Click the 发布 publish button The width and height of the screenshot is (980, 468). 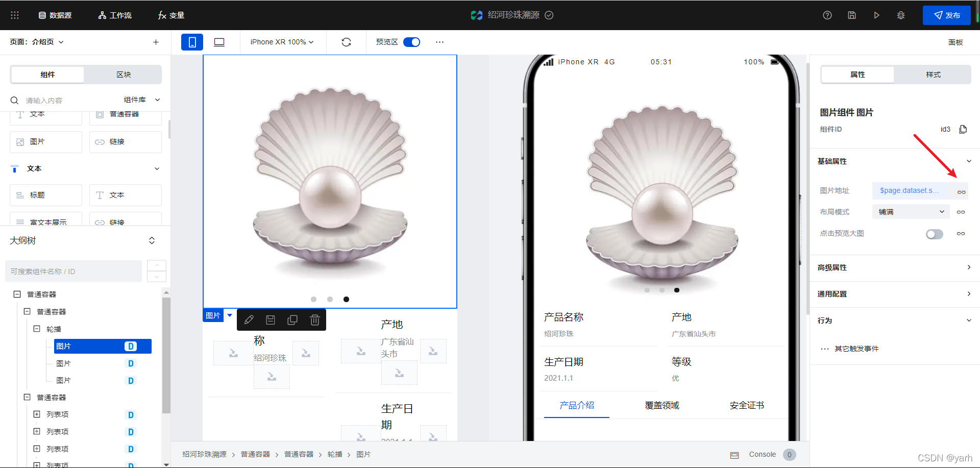[947, 15]
